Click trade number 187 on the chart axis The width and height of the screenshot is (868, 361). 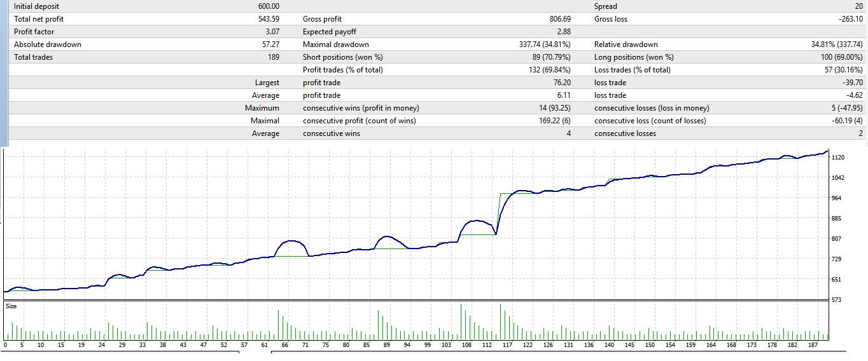(x=813, y=346)
